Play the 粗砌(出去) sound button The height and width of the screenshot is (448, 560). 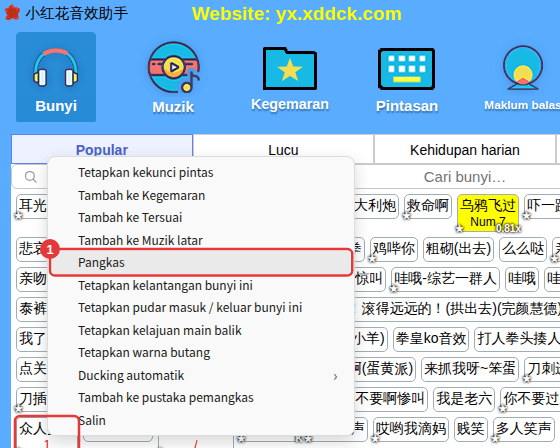pos(458,248)
